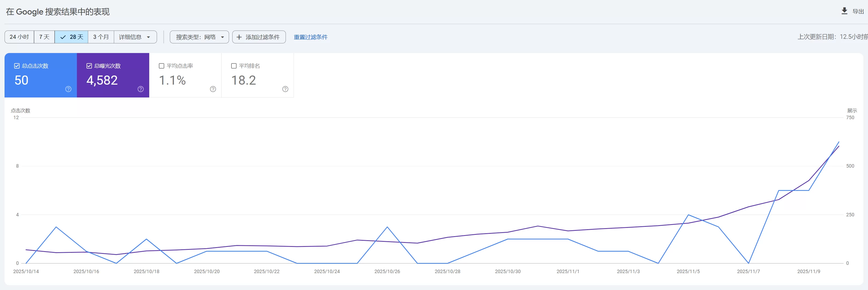868x290 pixels.
Task: Click the 导出 export text button
Action: click(858, 12)
